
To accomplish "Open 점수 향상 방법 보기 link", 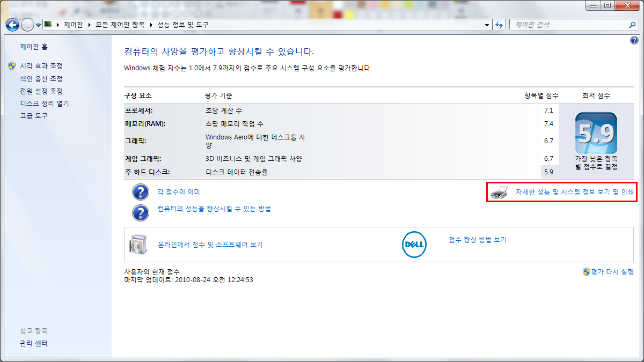I will (x=478, y=240).
